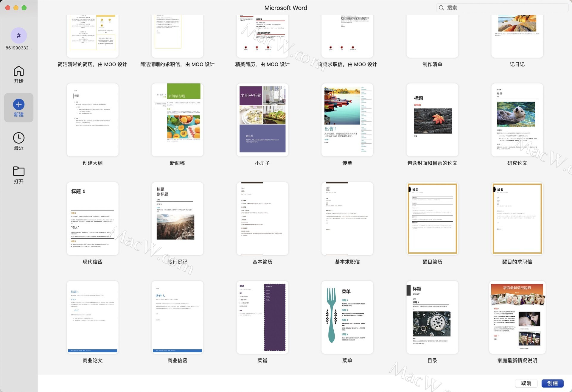572x392 pixels.
Task: Click the 基本简历 caption text
Action: click(262, 262)
